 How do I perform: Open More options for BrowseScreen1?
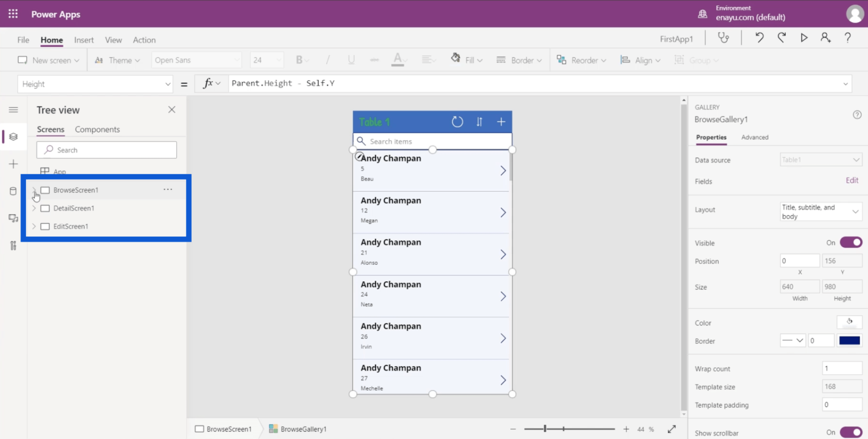(168, 190)
